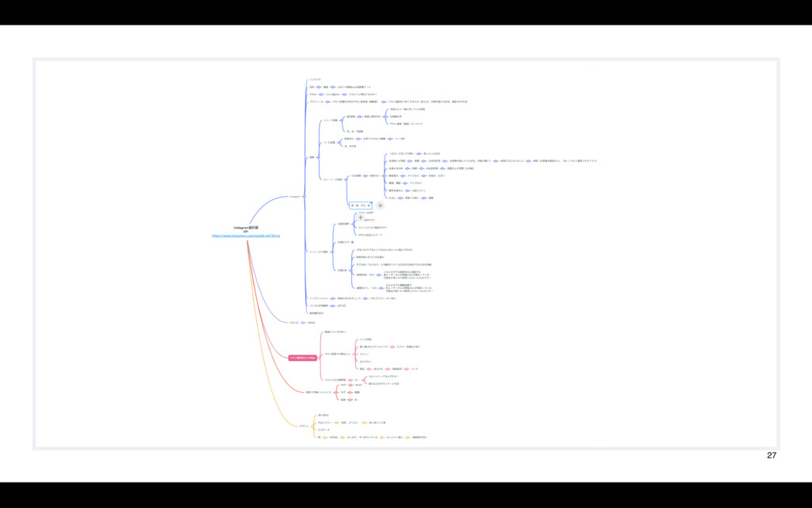Click the slide page number 27

click(x=771, y=456)
